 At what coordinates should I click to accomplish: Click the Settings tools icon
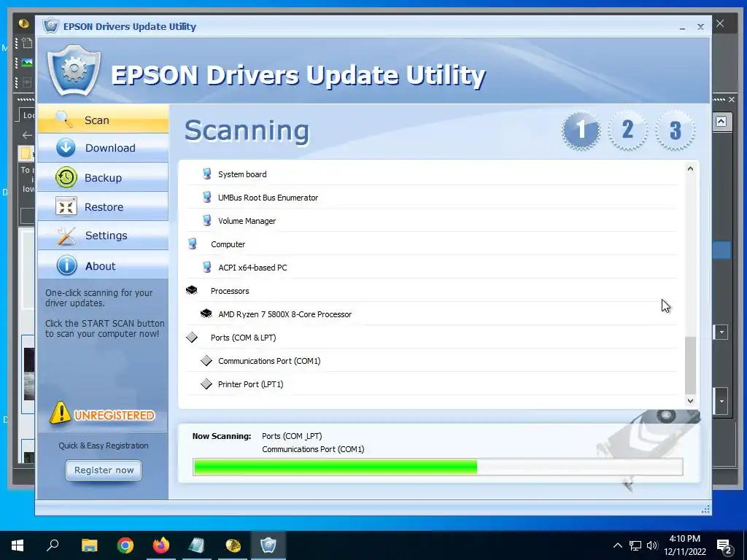pyautogui.click(x=66, y=236)
